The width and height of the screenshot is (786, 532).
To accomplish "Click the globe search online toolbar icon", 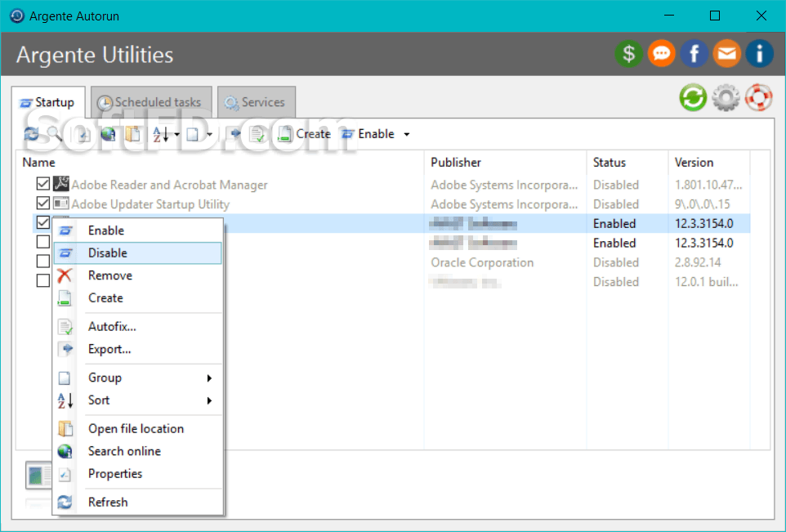I will click(108, 134).
